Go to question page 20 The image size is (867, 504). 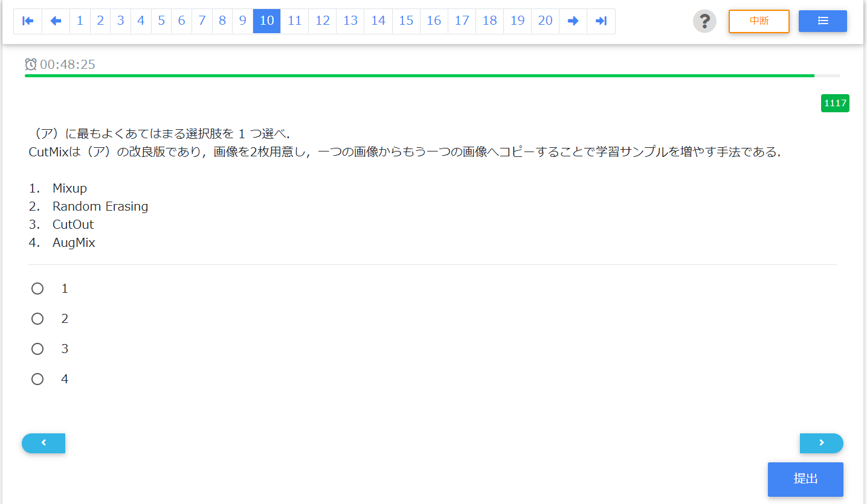tap(546, 21)
